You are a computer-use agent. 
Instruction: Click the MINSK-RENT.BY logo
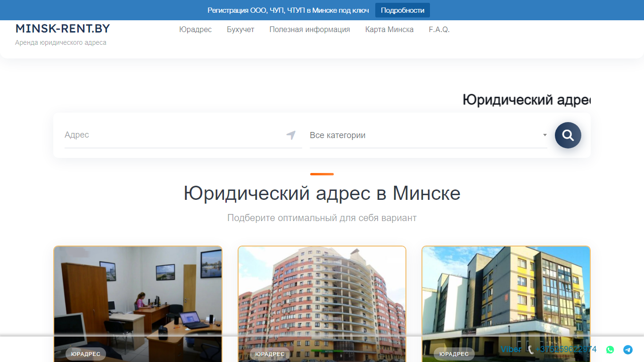tap(63, 29)
